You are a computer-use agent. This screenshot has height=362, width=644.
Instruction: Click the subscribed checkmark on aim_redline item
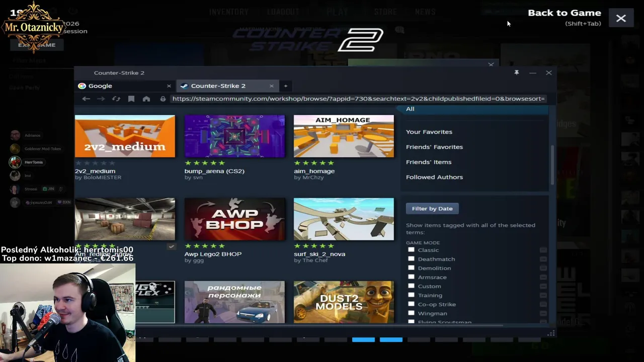(x=171, y=246)
